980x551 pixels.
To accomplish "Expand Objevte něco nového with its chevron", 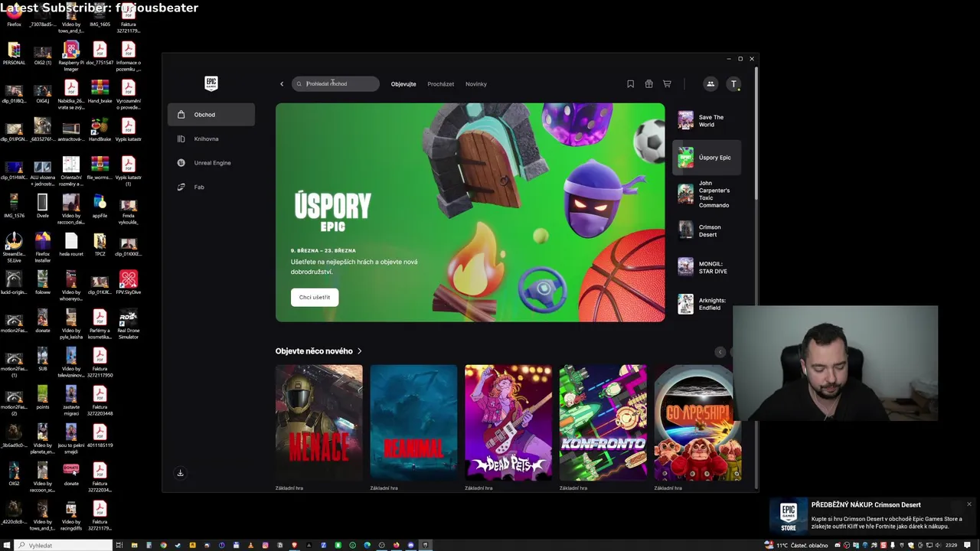I will [360, 351].
